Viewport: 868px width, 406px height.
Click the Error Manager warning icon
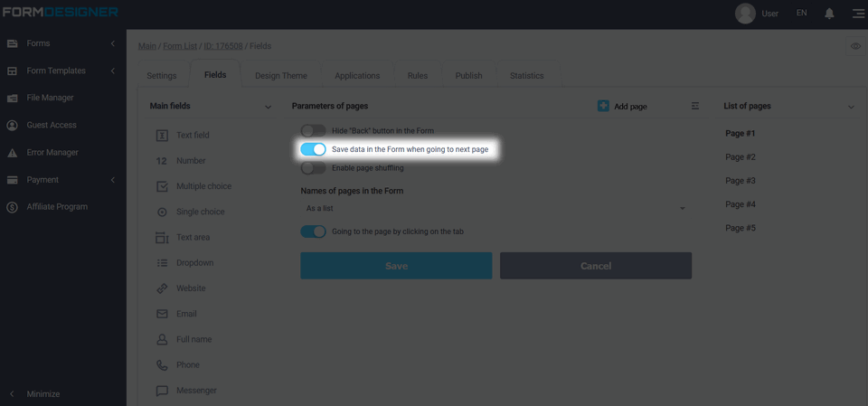(x=12, y=153)
